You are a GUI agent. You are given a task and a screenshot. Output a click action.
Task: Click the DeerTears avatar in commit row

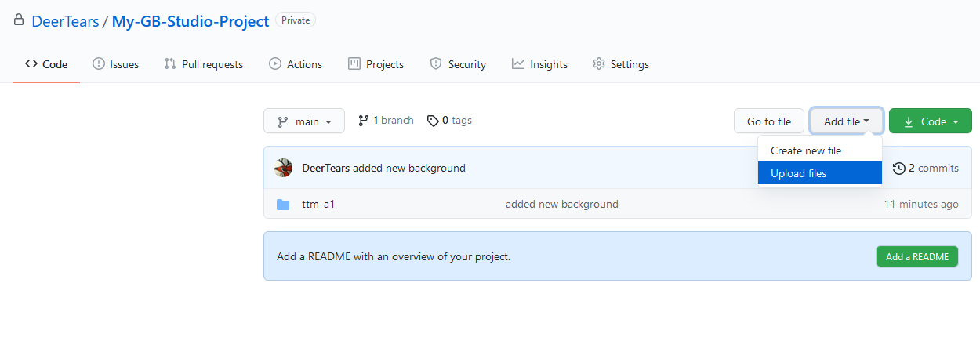coord(283,168)
